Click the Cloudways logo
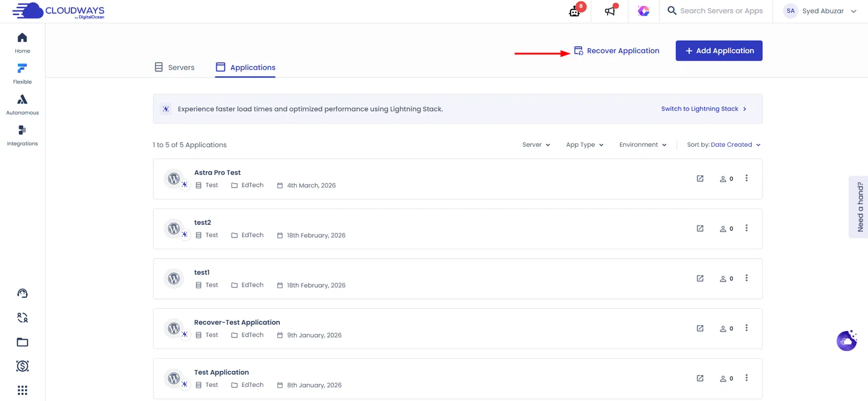Image resolution: width=868 pixels, height=401 pixels. (59, 11)
